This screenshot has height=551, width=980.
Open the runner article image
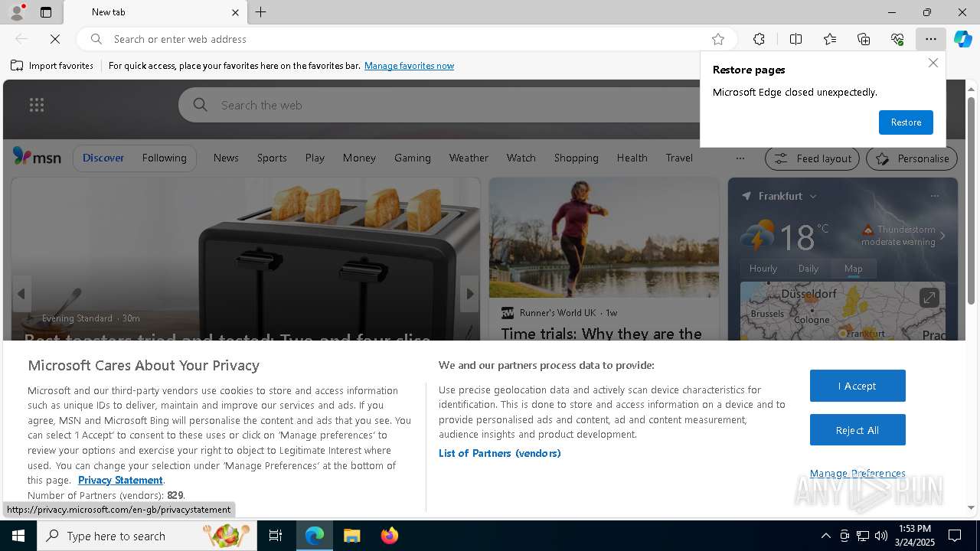coord(604,237)
